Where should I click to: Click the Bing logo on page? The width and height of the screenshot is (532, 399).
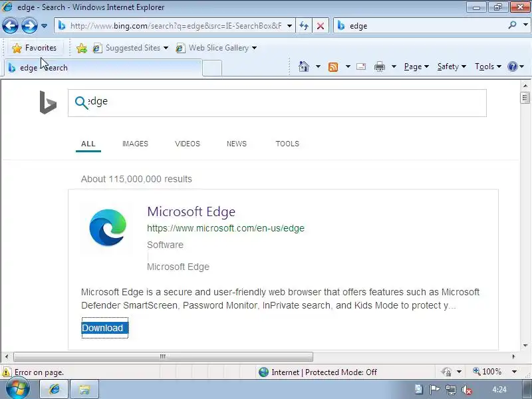(48, 102)
